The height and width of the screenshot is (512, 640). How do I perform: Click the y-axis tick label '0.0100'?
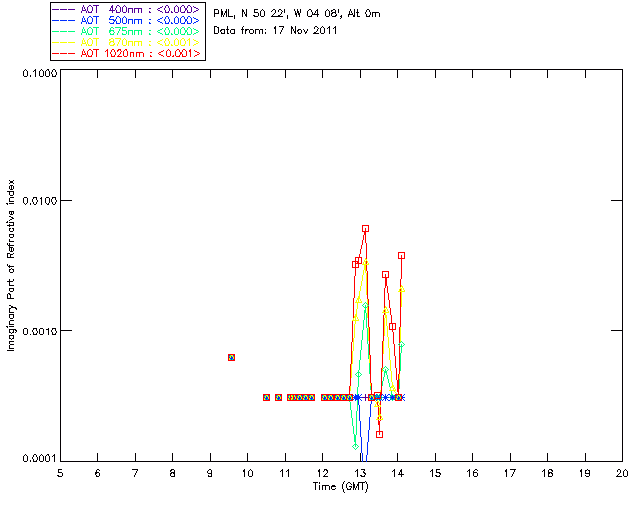tap(39, 201)
